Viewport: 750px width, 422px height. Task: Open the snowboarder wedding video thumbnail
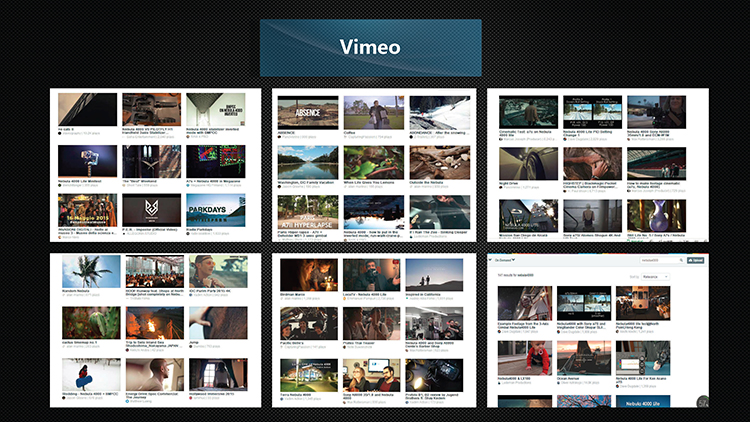click(x=91, y=375)
